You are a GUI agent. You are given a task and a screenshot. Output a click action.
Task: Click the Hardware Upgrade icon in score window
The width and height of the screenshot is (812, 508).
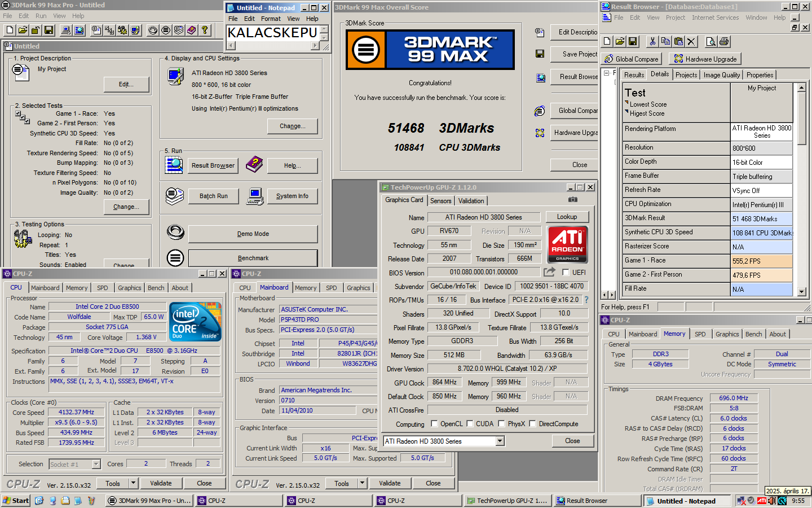tap(540, 133)
